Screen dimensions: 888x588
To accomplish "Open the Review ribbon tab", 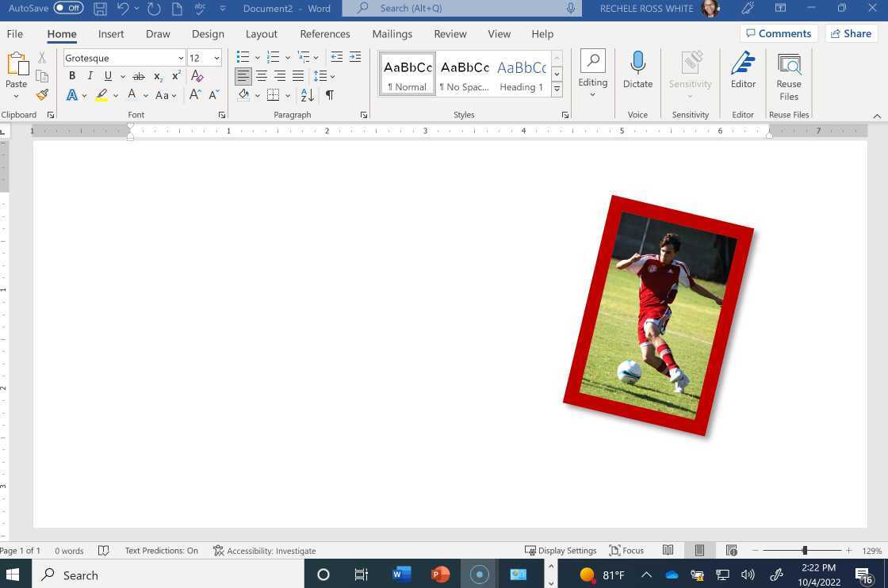I will [450, 33].
